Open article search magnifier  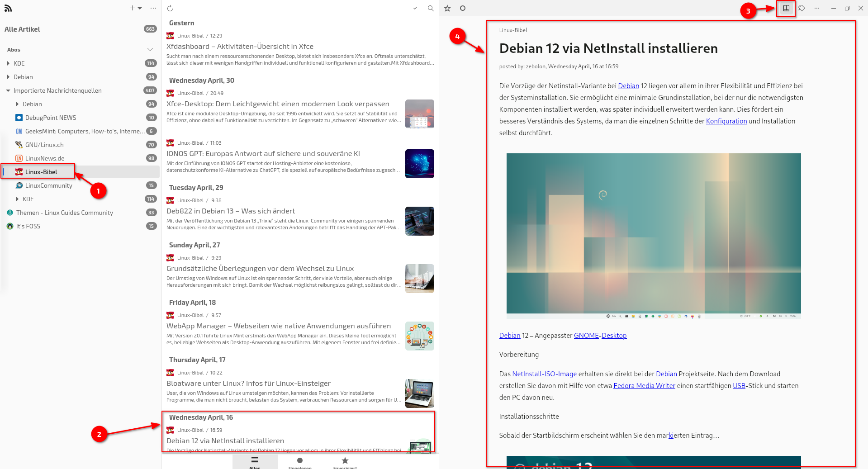point(431,8)
